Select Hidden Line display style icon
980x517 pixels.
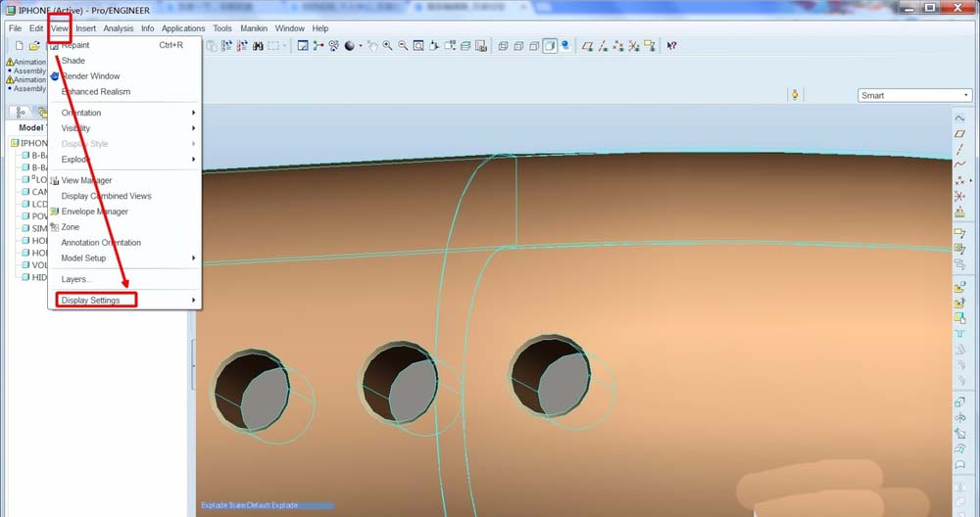518,46
